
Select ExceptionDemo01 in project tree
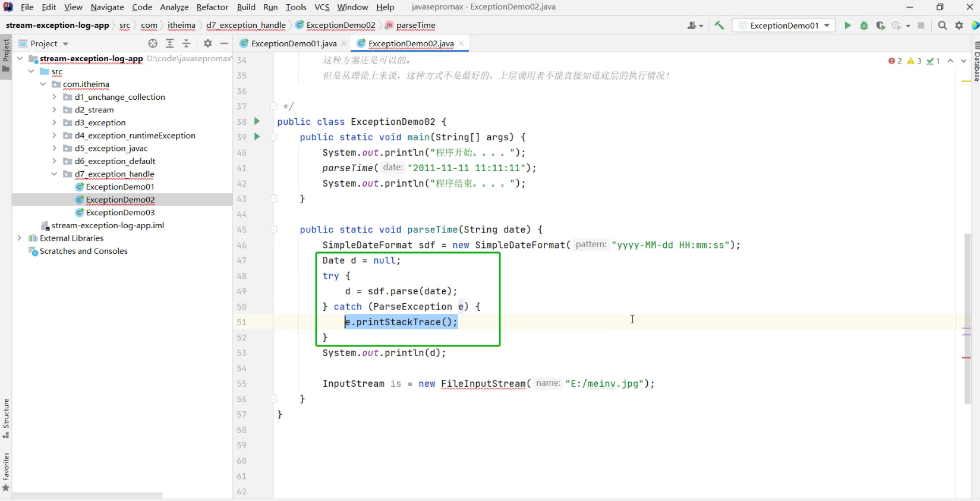click(x=120, y=187)
